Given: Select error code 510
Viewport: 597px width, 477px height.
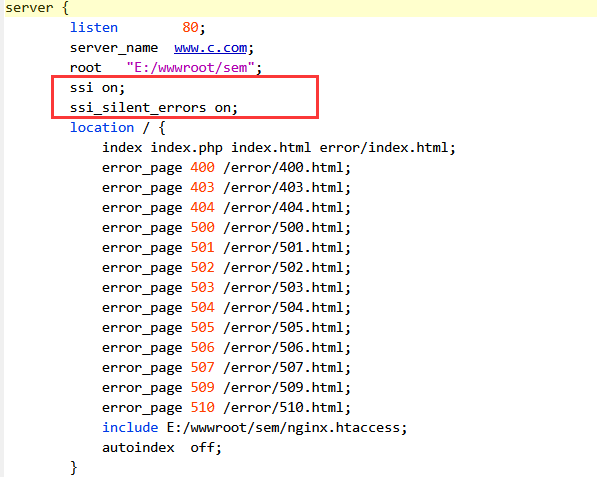Looking at the screenshot, I should pos(203,408).
